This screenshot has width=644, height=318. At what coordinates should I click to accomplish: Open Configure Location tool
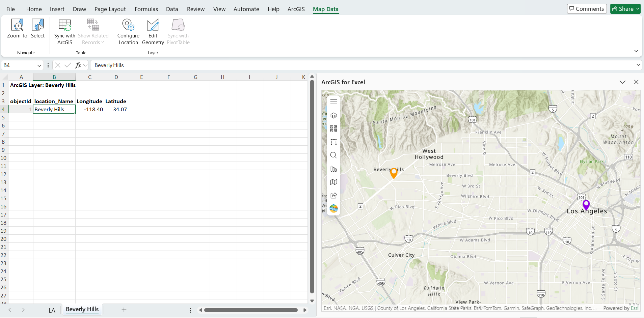128,32
